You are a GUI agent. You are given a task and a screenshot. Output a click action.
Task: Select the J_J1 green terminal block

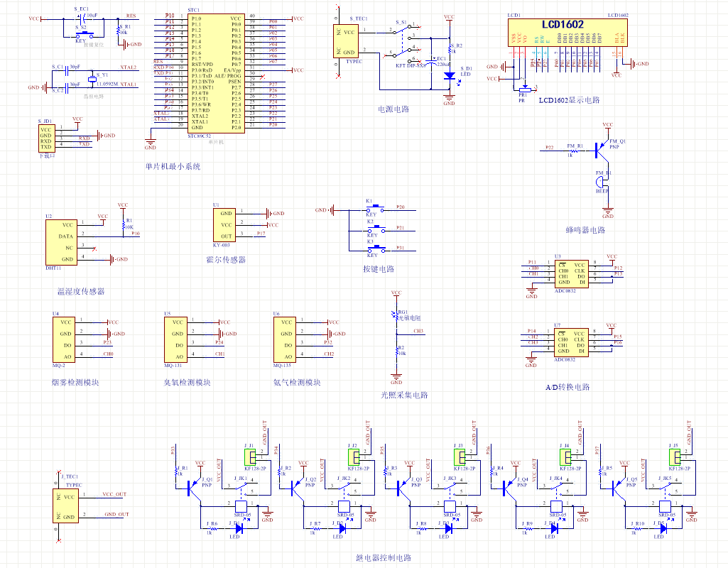point(250,457)
